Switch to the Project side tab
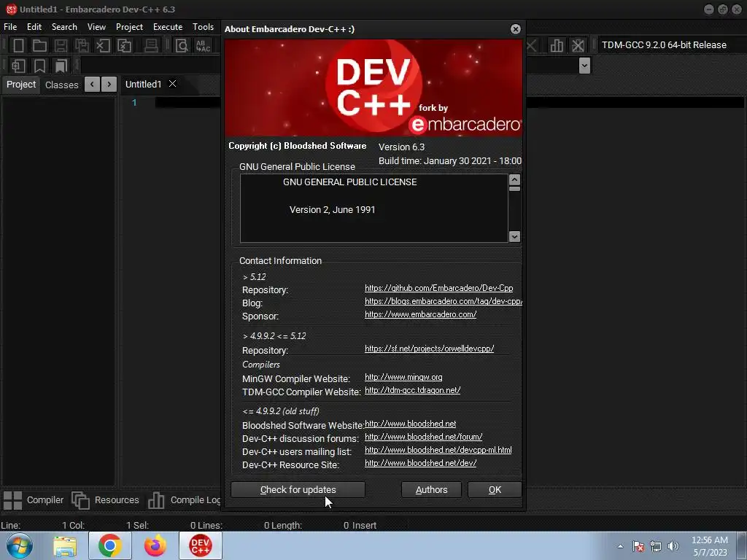This screenshot has height=560, width=747. (21, 85)
